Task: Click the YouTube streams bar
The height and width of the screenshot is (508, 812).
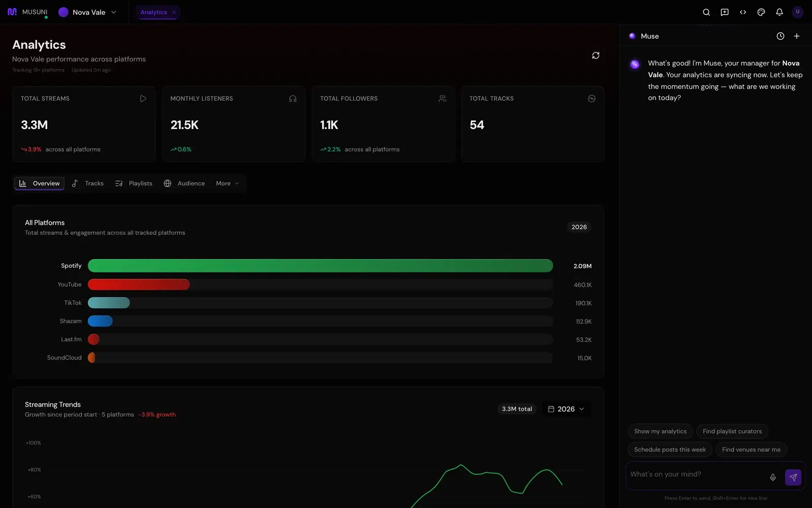Action: point(139,284)
